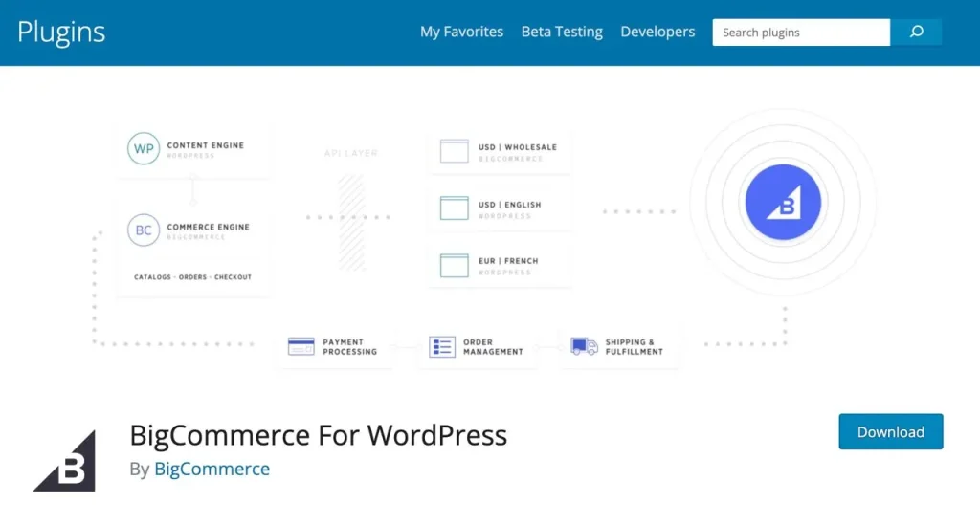Click the SHIPPING & FULFILLMENT label
The width and height of the screenshot is (980, 525).
point(634,347)
